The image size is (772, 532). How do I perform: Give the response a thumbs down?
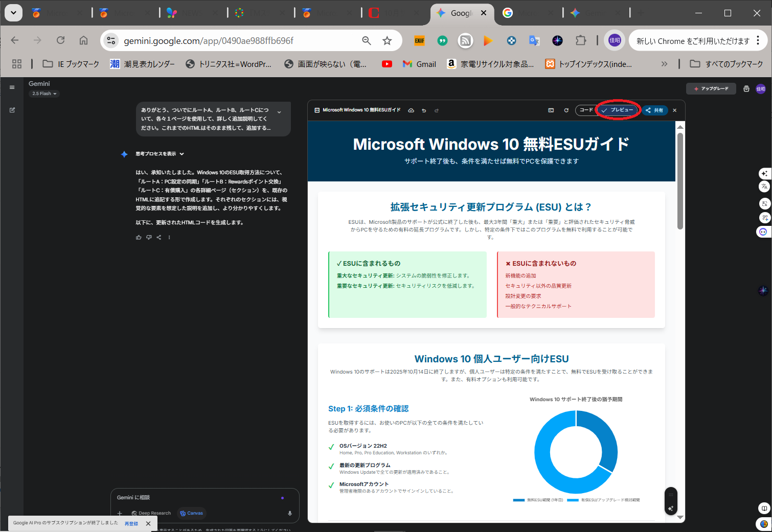click(x=149, y=237)
